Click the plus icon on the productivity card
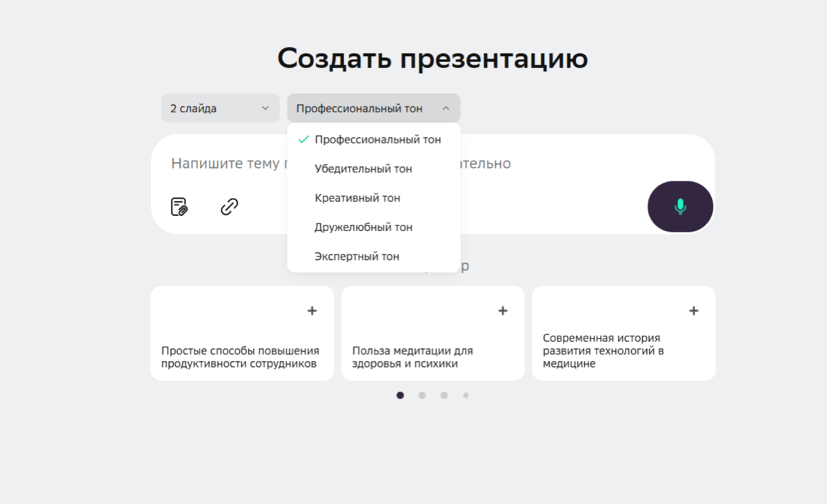The image size is (827, 504). pyautogui.click(x=312, y=310)
